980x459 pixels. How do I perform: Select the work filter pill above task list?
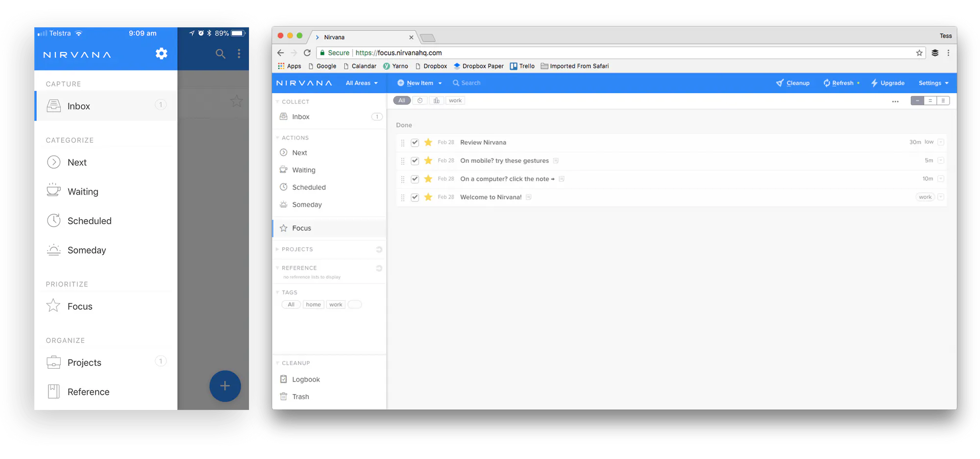[455, 101]
